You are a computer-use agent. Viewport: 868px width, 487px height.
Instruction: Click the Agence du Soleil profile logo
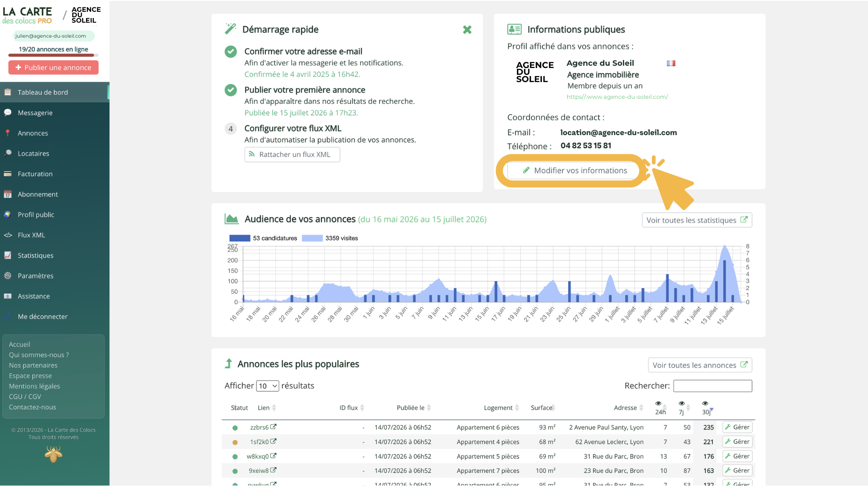(x=535, y=72)
